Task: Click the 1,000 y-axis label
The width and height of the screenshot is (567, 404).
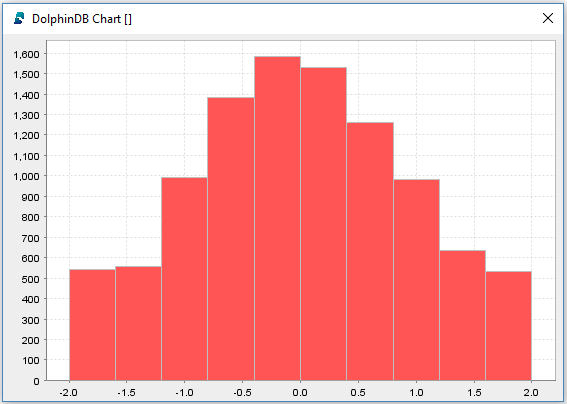Action: (x=26, y=177)
